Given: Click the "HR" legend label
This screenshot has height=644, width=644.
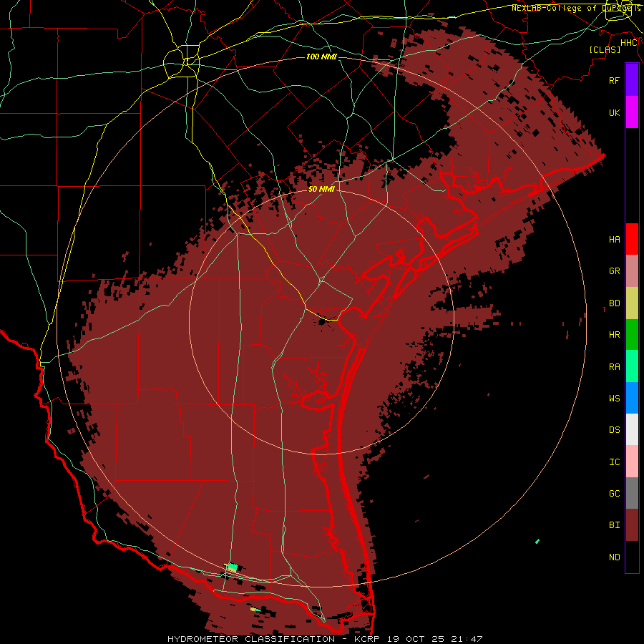Looking at the screenshot, I should coord(614,335).
